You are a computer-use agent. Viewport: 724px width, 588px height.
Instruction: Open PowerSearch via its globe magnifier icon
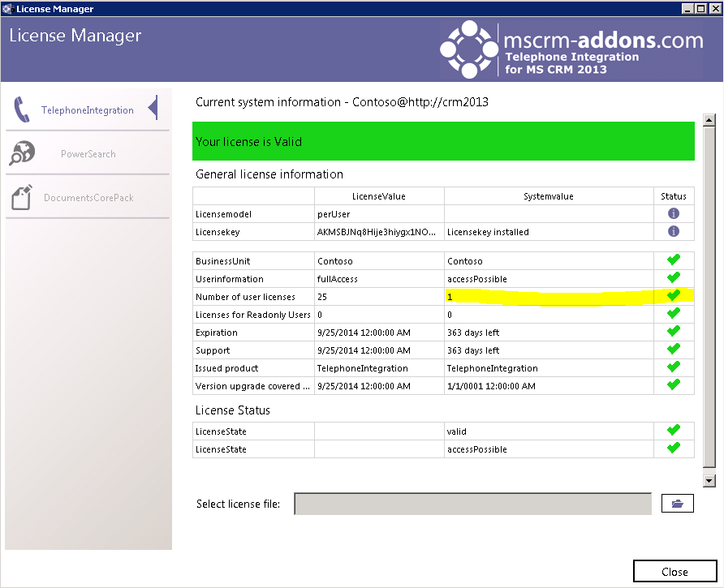click(x=22, y=152)
